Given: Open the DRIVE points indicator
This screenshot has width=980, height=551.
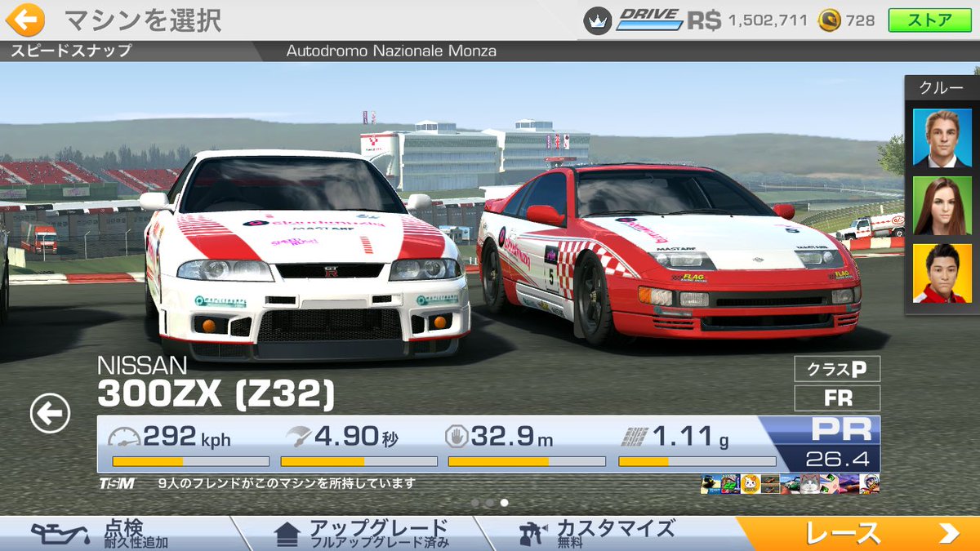Looking at the screenshot, I should coord(648,20).
